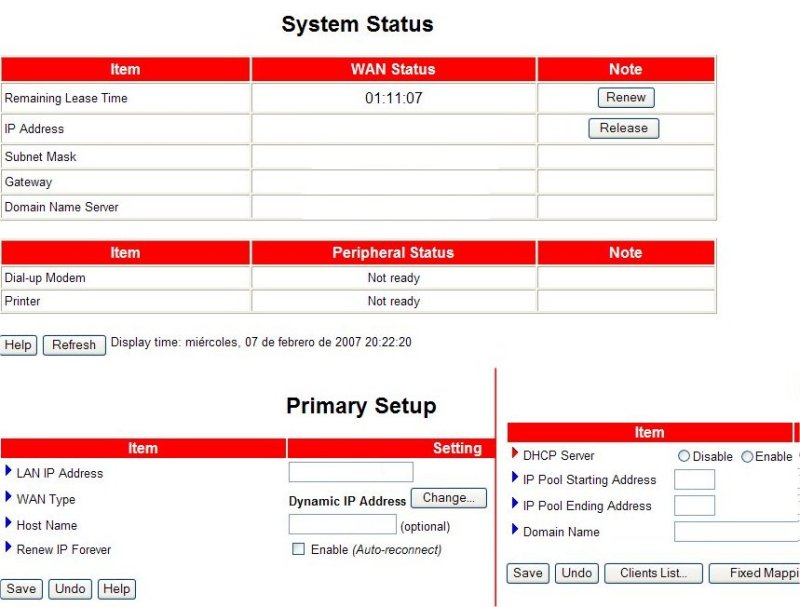Screen dimensions: 800x607
Task: Click the IP Pool Starting Address field
Action: pyautogui.click(x=694, y=480)
